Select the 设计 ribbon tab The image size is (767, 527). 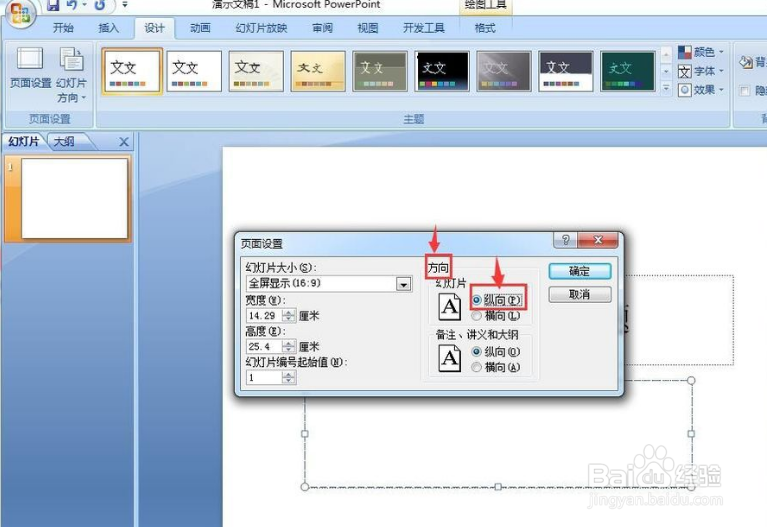(154, 28)
